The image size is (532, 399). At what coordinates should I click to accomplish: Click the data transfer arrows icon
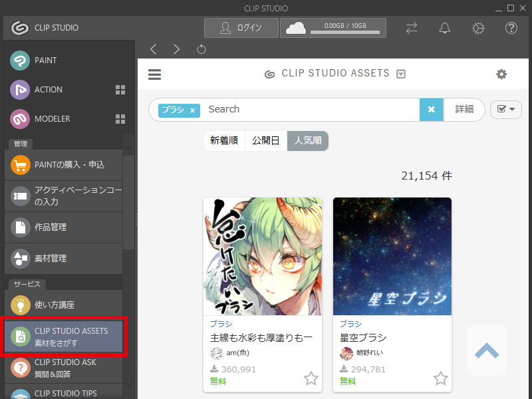(412, 28)
